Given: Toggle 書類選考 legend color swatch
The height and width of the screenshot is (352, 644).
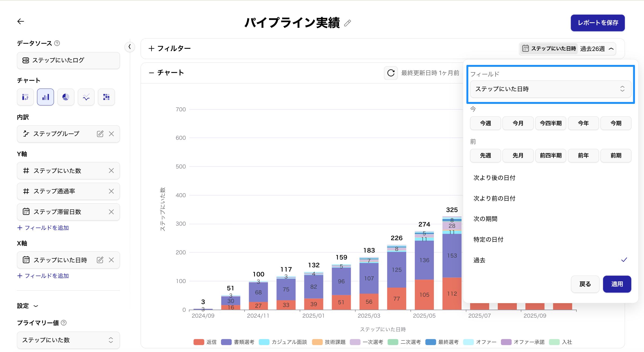Looking at the screenshot, I should (x=226, y=342).
